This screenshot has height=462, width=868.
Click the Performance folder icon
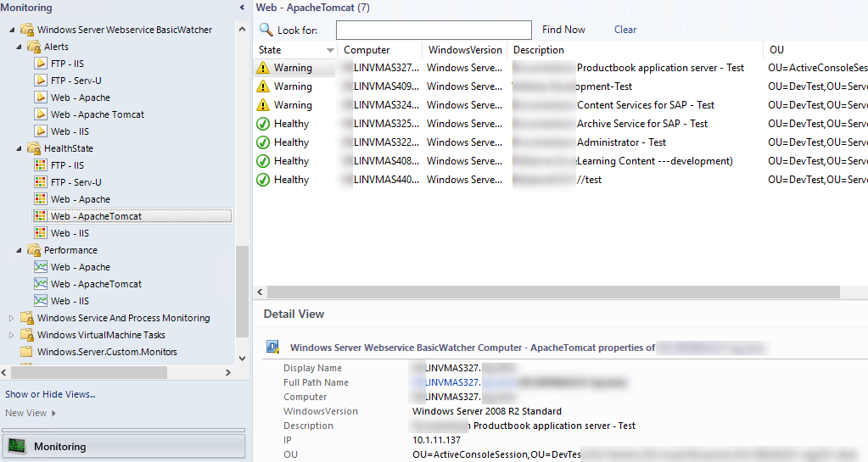pyautogui.click(x=34, y=250)
